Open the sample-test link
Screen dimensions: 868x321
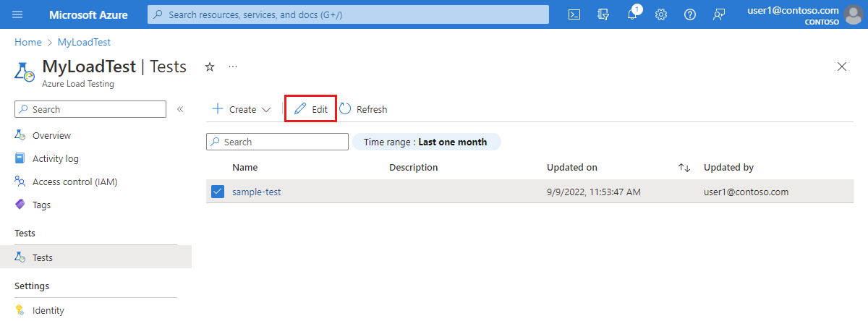(256, 192)
